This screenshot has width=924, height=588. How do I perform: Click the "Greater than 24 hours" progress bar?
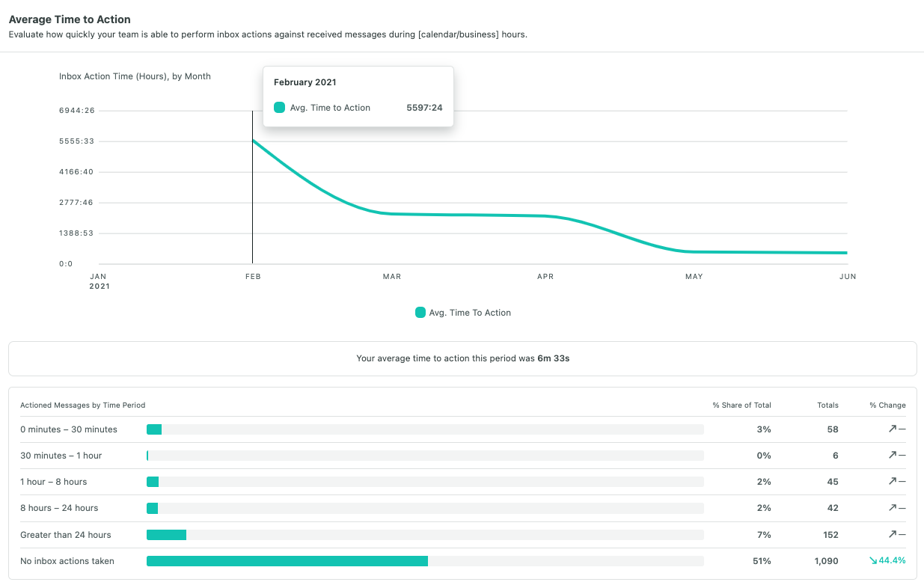(x=166, y=534)
